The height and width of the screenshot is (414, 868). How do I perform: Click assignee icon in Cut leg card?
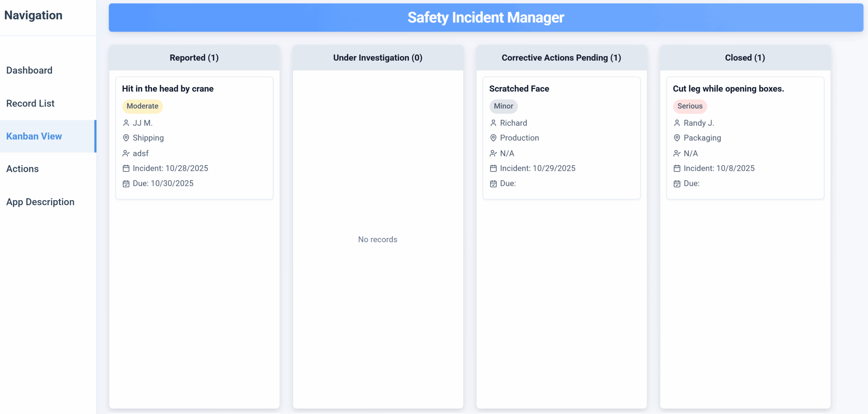pyautogui.click(x=677, y=153)
